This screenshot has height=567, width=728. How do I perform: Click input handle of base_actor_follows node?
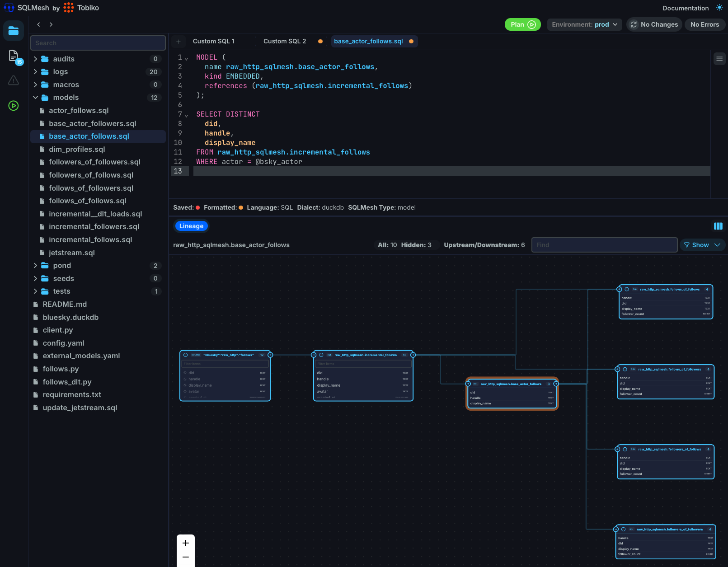point(468,384)
